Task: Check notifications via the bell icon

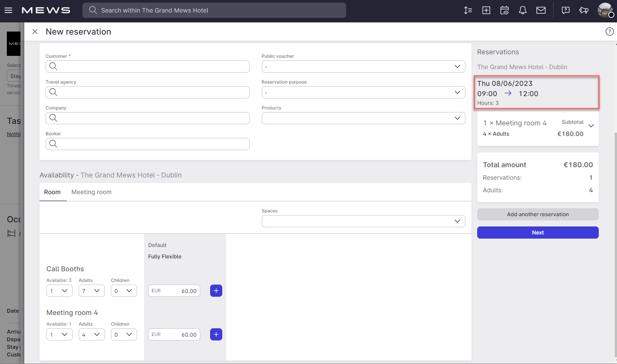Action: [522, 10]
